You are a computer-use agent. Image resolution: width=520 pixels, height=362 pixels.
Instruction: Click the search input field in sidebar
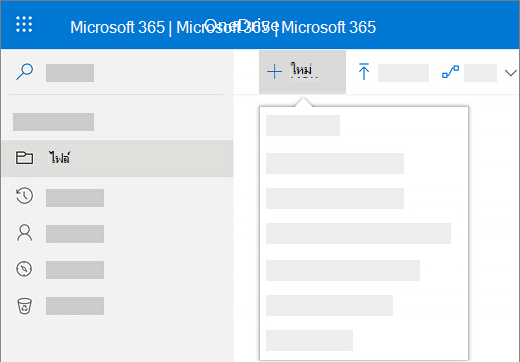(x=70, y=73)
